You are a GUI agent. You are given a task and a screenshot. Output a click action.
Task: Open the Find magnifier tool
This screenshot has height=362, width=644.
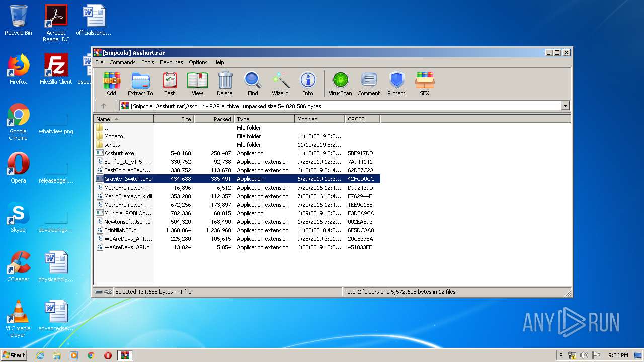tap(253, 84)
